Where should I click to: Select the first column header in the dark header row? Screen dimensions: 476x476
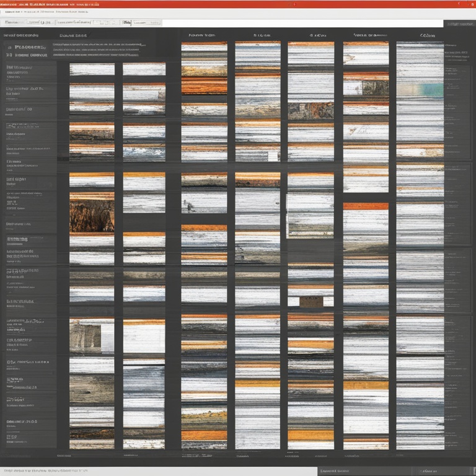tap(73, 36)
